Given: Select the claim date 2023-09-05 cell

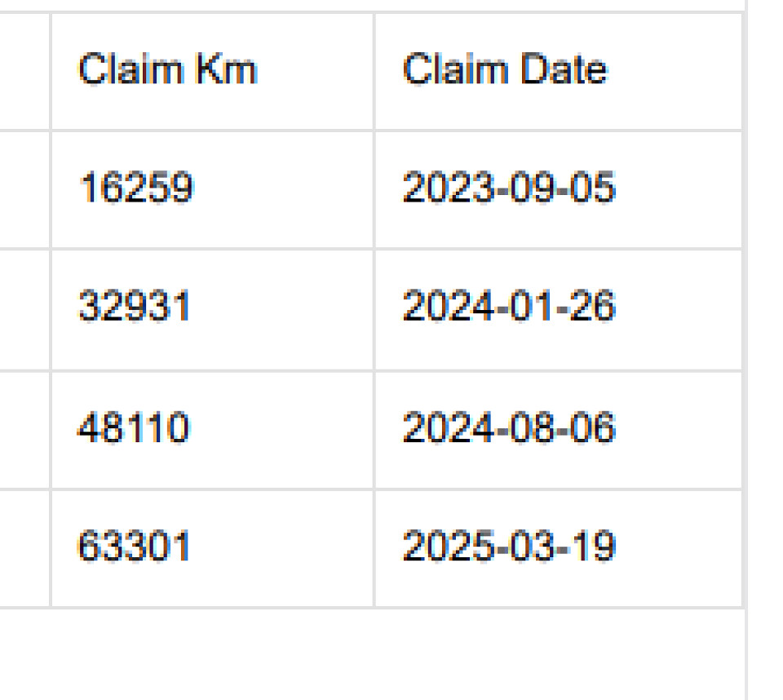Looking at the screenshot, I should coord(508,189).
